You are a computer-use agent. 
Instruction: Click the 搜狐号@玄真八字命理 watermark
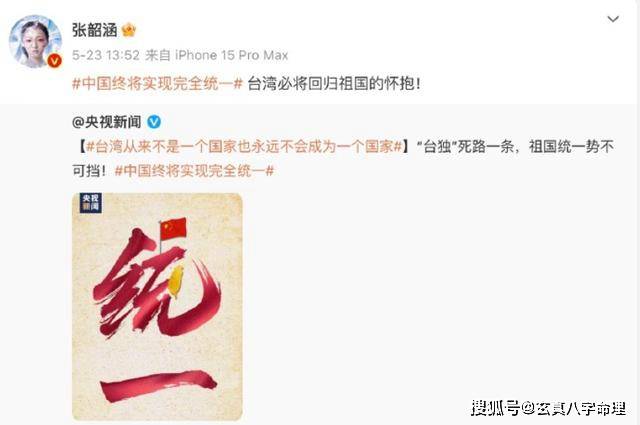coord(549,408)
